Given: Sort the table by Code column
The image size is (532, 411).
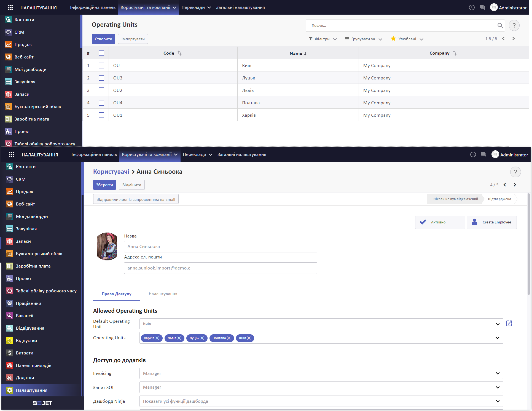Looking at the screenshot, I should (x=172, y=53).
